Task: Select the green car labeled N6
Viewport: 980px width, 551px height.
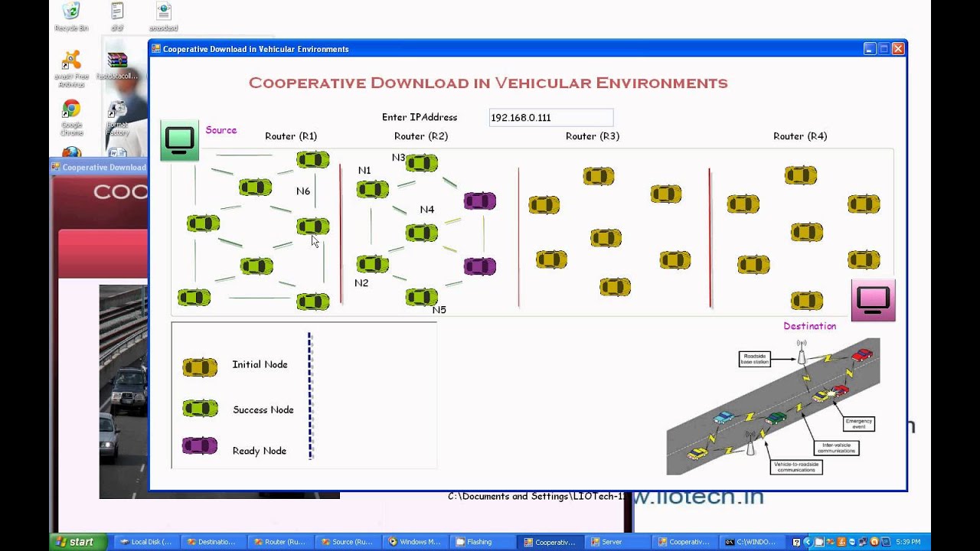Action: coord(313,227)
